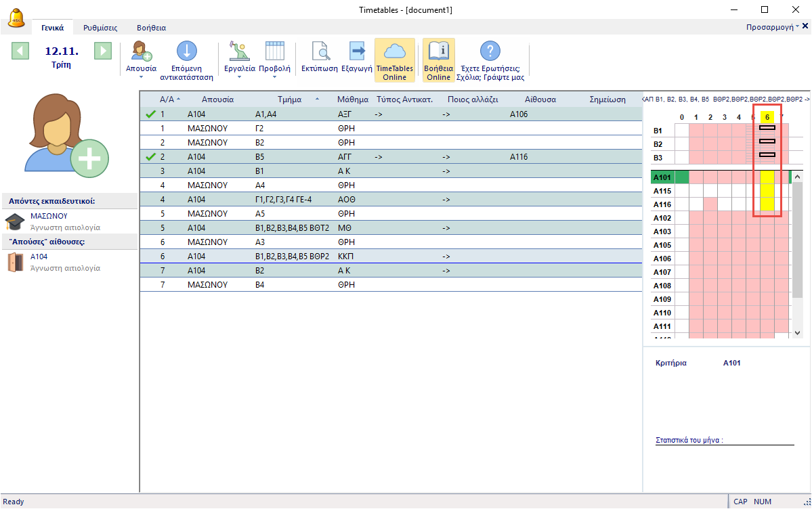Open the Προβολή view dropdown

tap(274, 77)
